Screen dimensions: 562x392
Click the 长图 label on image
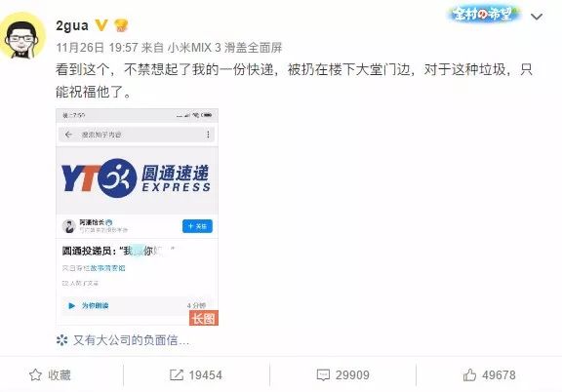pyautogui.click(x=204, y=318)
